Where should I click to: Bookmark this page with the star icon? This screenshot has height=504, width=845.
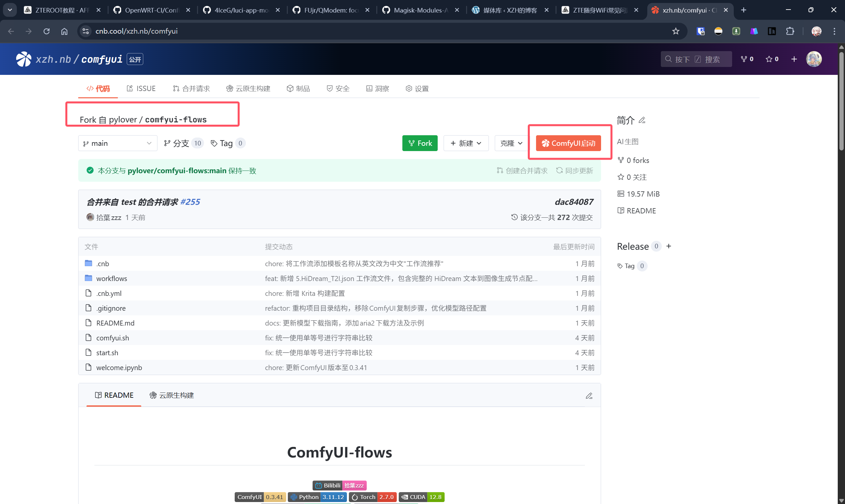676,31
